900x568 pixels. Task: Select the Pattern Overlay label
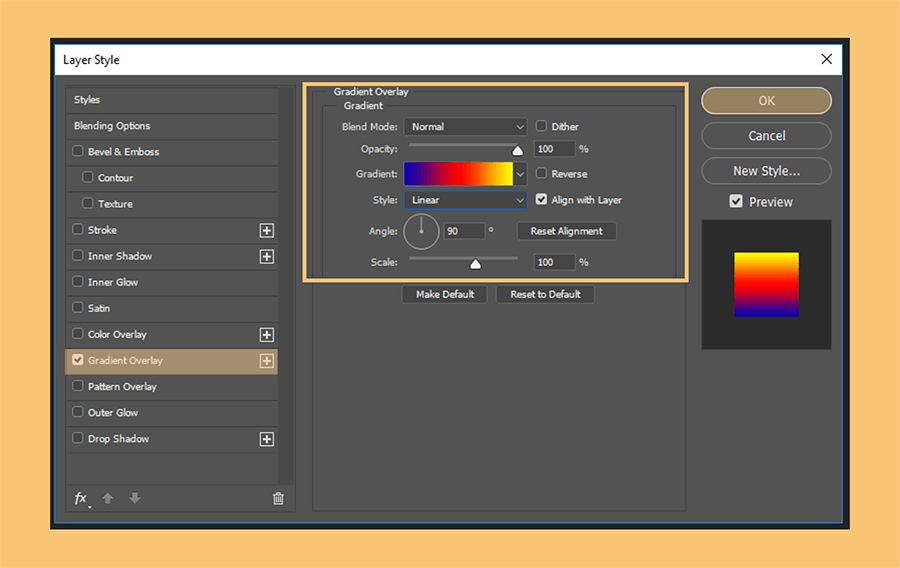pyautogui.click(x=122, y=387)
